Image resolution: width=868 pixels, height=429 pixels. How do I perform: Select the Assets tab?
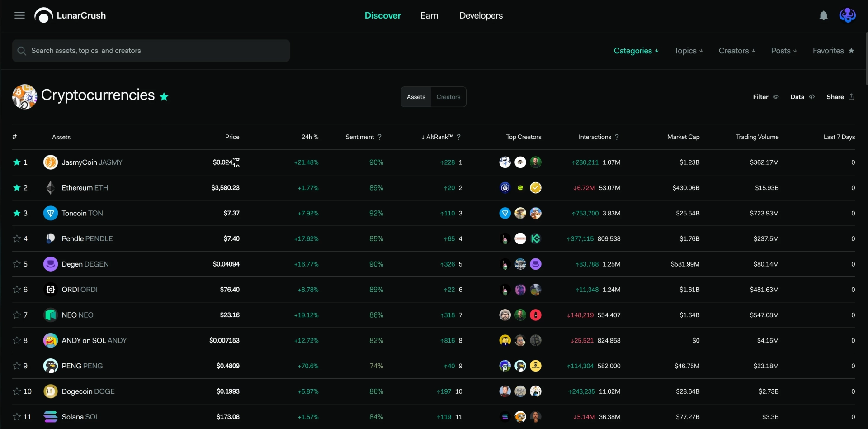tap(416, 97)
